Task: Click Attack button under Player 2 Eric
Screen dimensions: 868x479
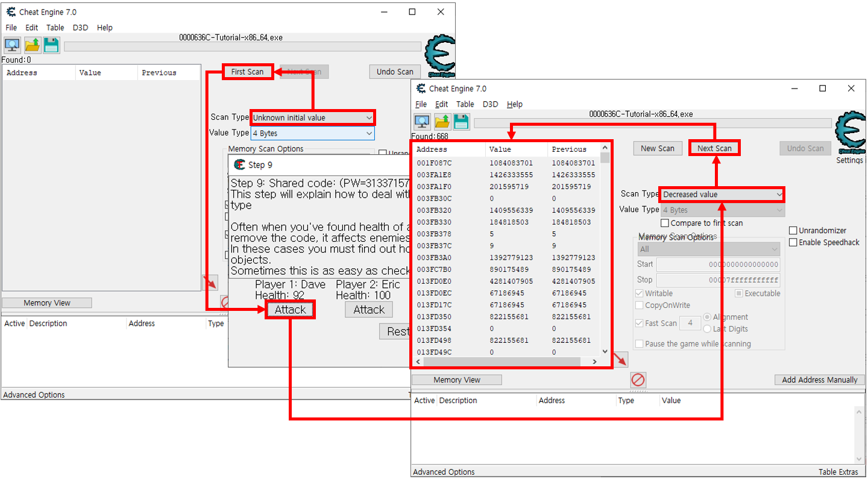Action: point(369,310)
